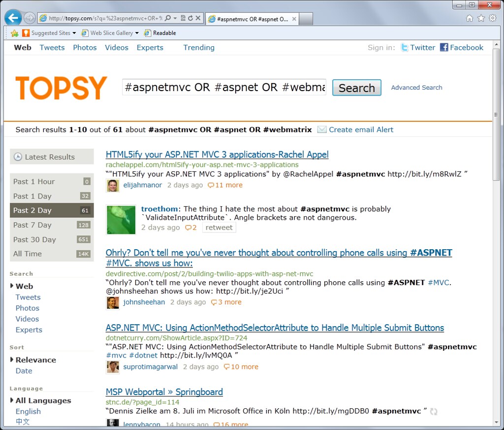Viewport: 504px width, 430px height.
Task: Open johnsheehan profile link
Action: point(144,302)
